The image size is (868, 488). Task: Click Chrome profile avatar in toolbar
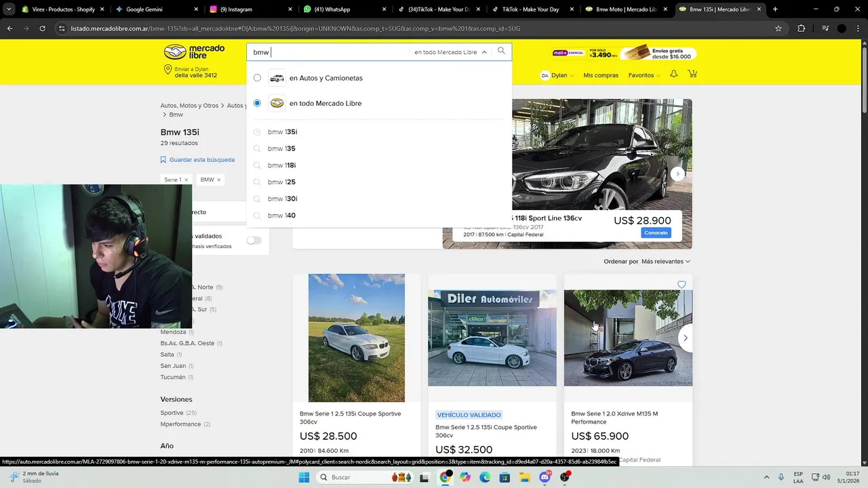coord(842,28)
